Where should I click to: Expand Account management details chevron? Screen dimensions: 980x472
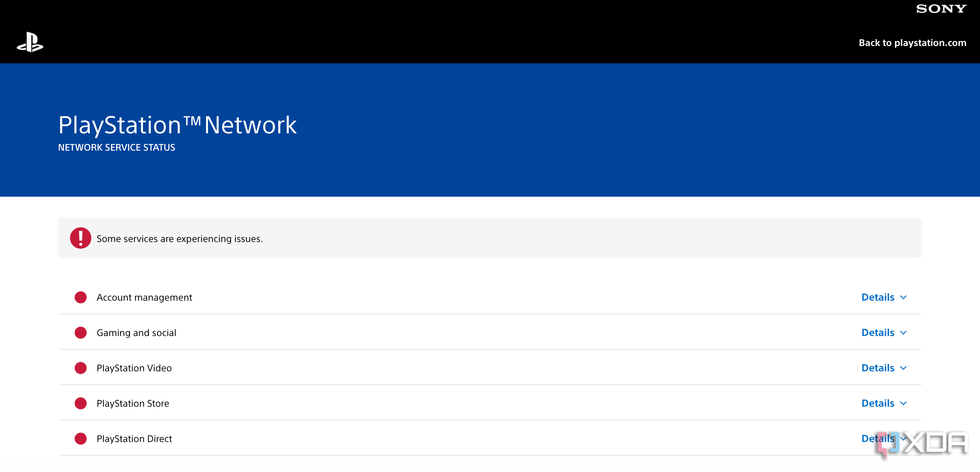pyautogui.click(x=904, y=297)
